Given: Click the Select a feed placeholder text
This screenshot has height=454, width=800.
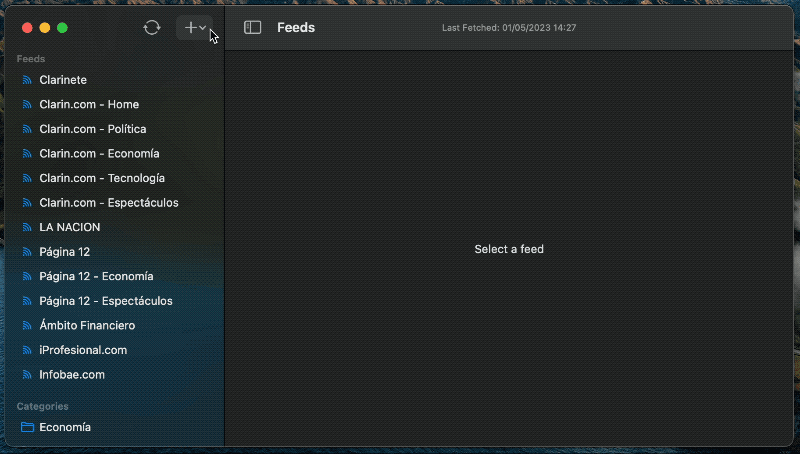Looking at the screenshot, I should coord(509,249).
